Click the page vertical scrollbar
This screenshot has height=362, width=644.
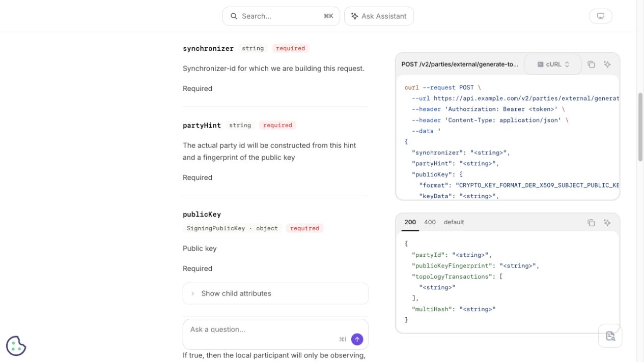tap(640, 127)
